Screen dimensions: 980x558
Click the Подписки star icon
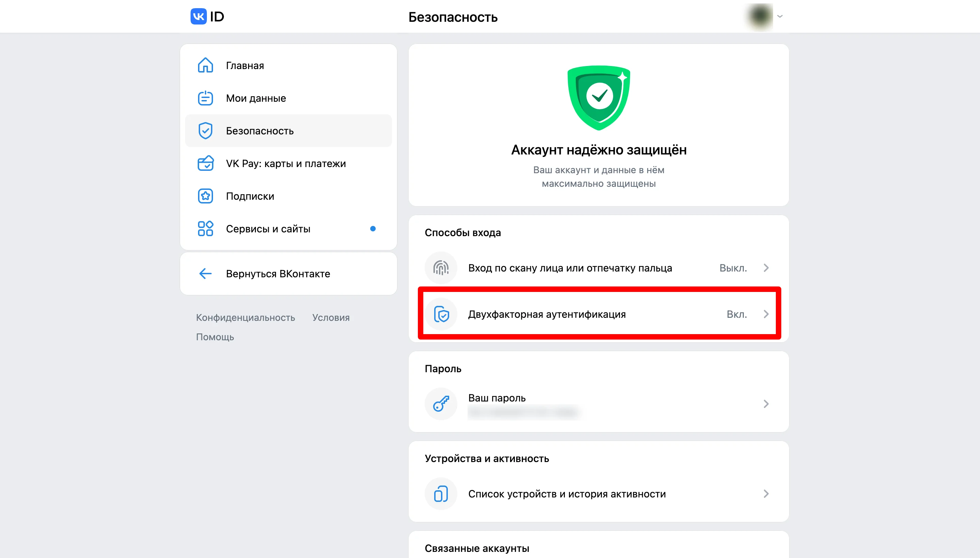(206, 196)
